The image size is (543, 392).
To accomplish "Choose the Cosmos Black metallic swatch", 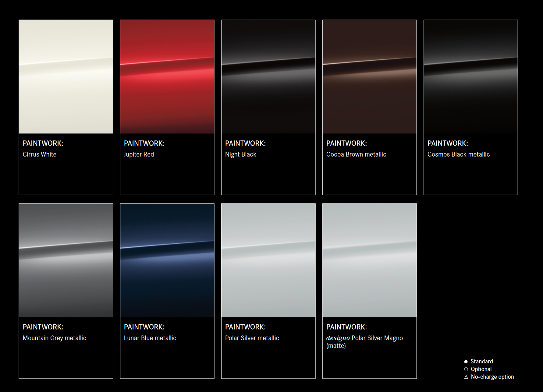I will click(x=470, y=77).
